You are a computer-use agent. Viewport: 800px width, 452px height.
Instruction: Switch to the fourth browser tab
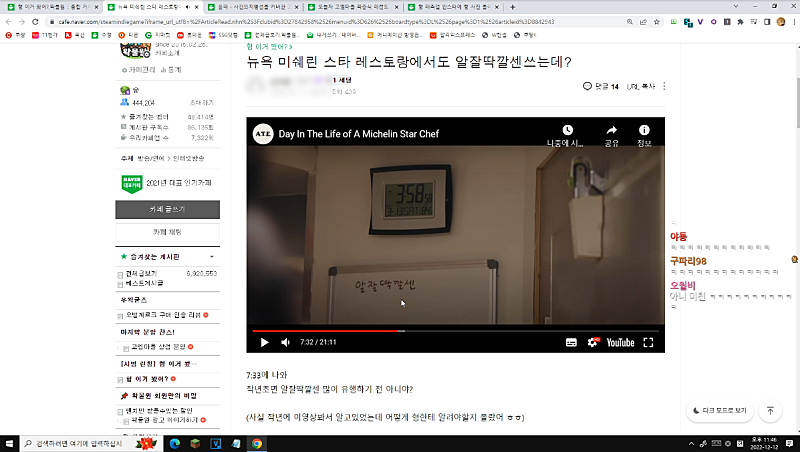[x=354, y=7]
